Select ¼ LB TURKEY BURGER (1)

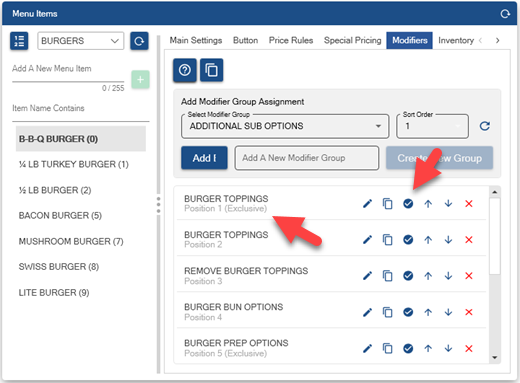[81, 164]
